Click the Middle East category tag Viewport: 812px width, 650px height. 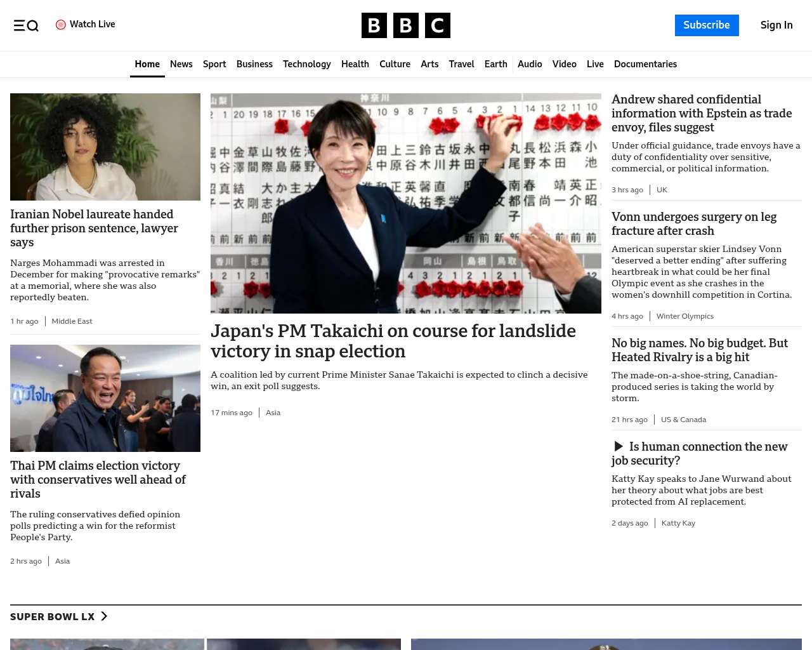click(x=72, y=321)
